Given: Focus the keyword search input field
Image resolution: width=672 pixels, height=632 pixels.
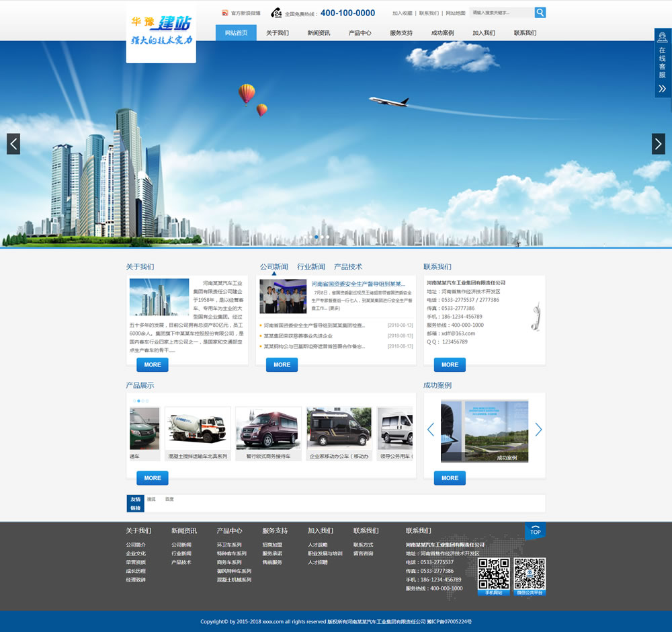Looking at the screenshot, I should tap(501, 13).
